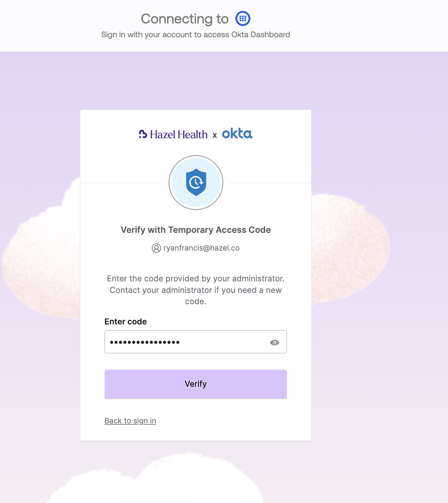448x503 pixels.
Task: Focus the Enter code input field
Action: point(186,342)
